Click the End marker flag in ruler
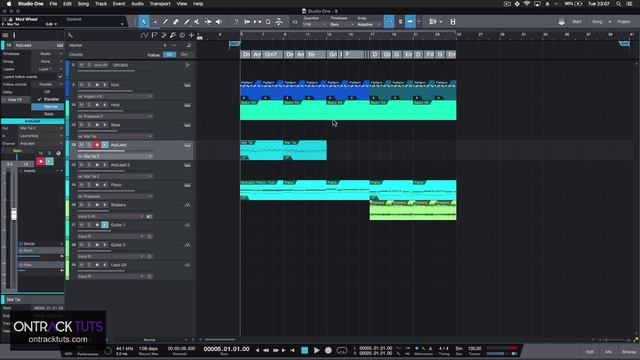 point(624,43)
